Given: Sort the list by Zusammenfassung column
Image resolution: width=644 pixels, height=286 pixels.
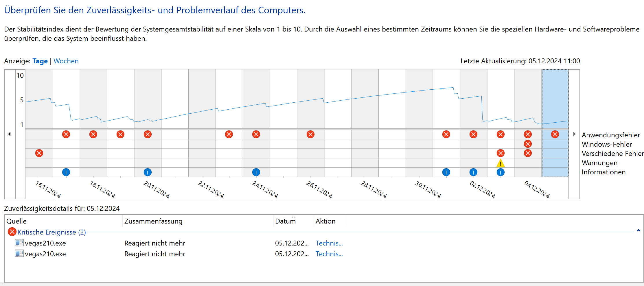Looking at the screenshot, I should pyautogui.click(x=198, y=221).
